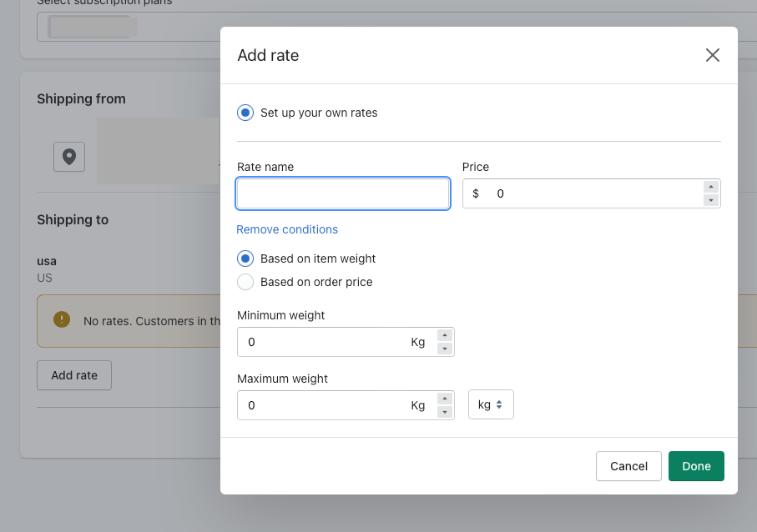
Task: Click the Remove conditions link
Action: pyautogui.click(x=287, y=229)
